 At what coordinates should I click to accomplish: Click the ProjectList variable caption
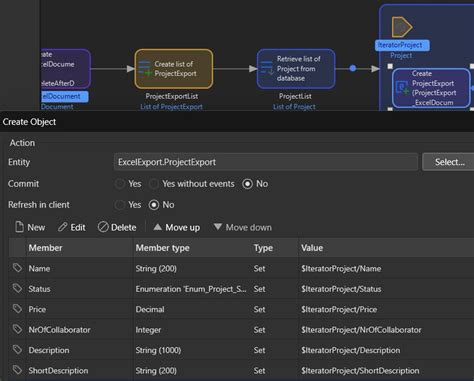click(x=295, y=96)
